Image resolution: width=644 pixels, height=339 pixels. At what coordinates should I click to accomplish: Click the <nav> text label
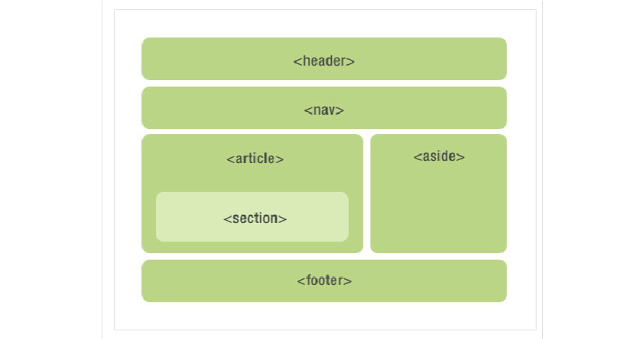324,110
